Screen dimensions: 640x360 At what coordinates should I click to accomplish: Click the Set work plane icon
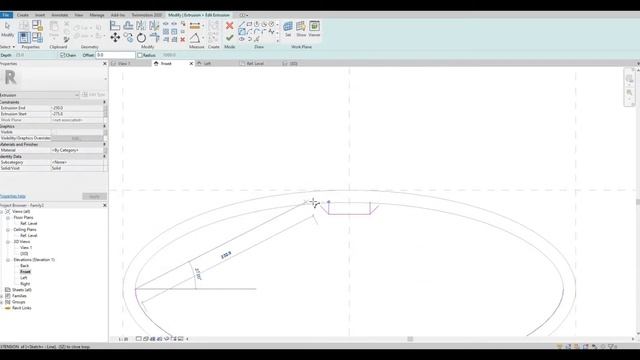point(288,27)
